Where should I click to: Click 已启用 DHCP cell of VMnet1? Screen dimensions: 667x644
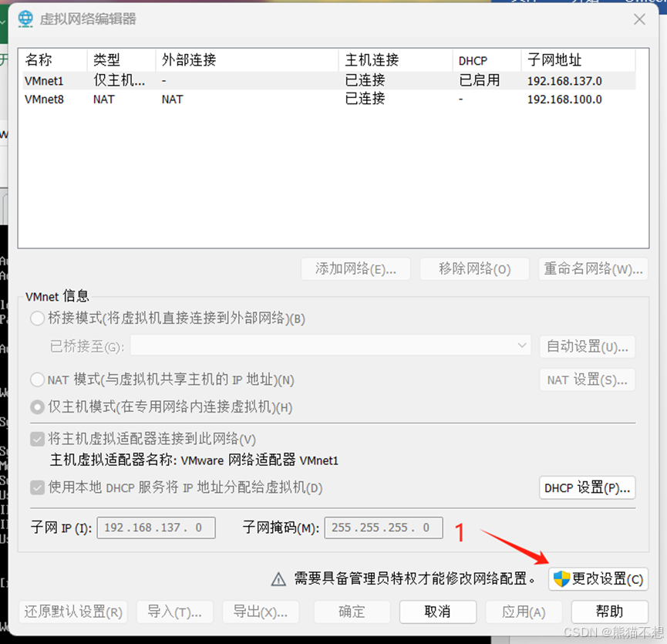tap(480, 80)
